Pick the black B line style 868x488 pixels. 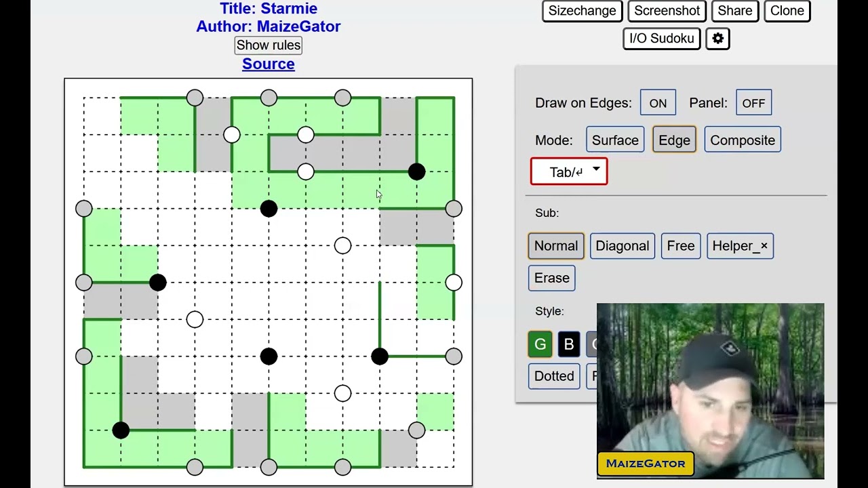569,344
